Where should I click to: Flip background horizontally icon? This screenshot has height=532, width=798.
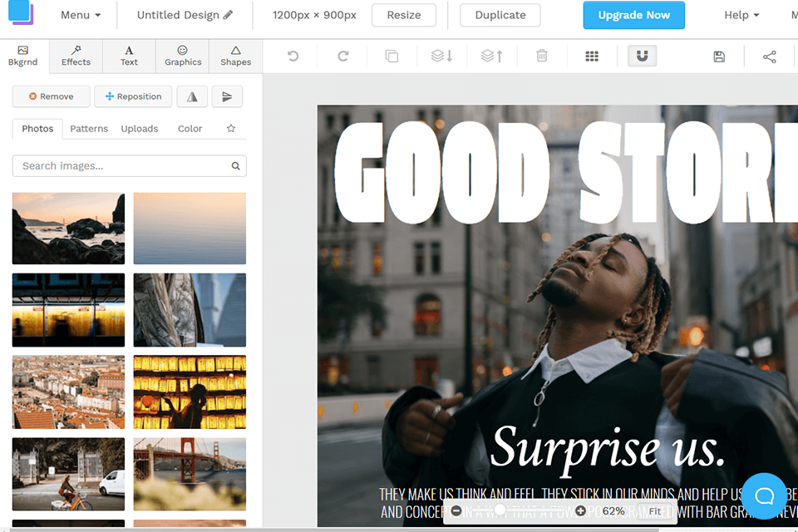(192, 96)
